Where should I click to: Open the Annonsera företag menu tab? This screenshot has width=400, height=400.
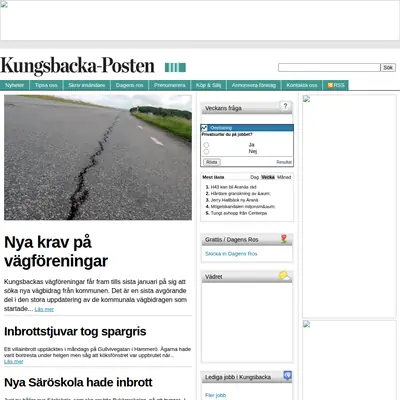254,85
